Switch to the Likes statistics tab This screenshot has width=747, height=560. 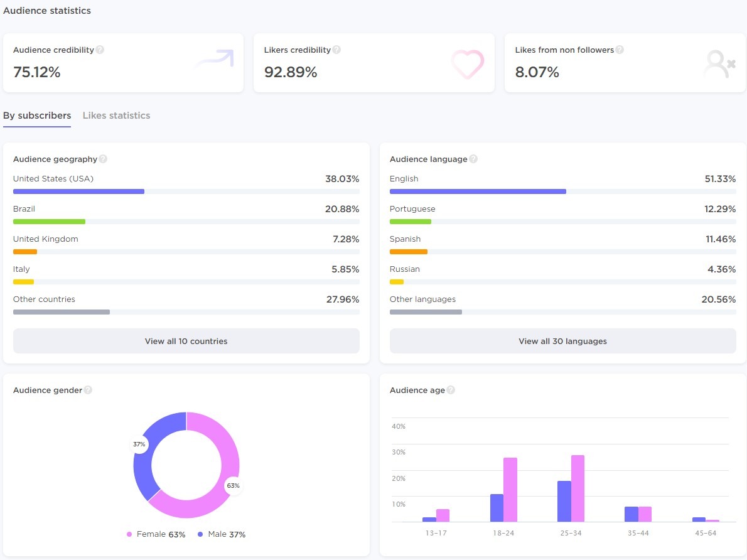[x=116, y=116]
